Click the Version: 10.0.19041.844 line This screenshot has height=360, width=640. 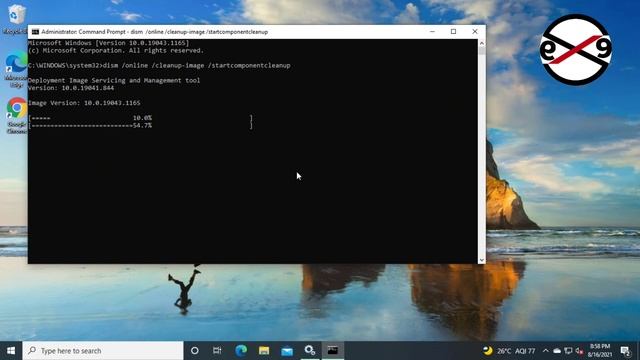pos(71,88)
